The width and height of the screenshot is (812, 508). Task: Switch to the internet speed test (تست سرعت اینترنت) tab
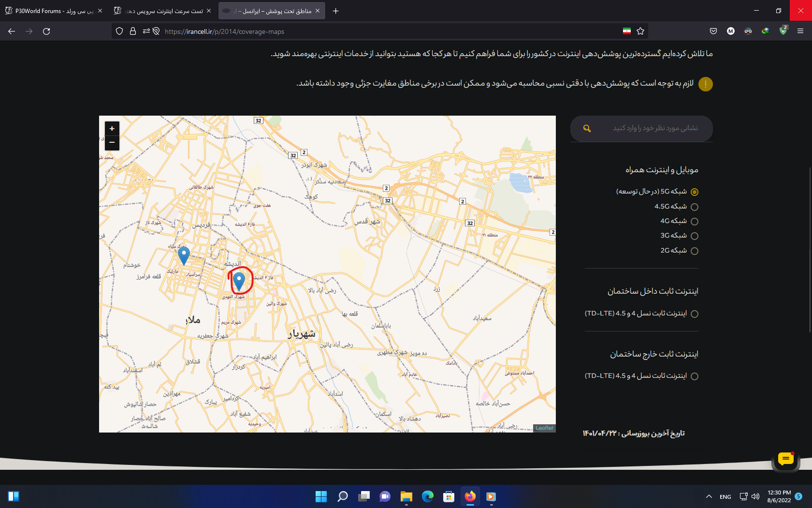162,11
